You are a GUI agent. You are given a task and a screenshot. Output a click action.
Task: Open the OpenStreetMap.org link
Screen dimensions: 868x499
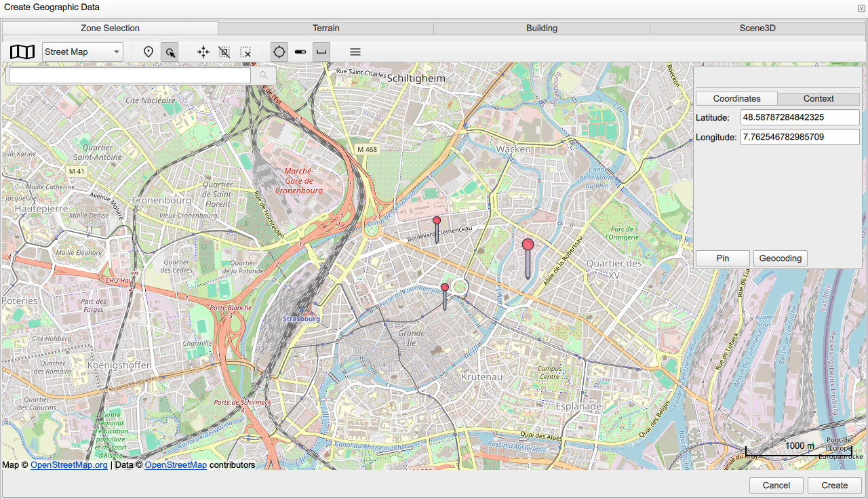click(68, 465)
